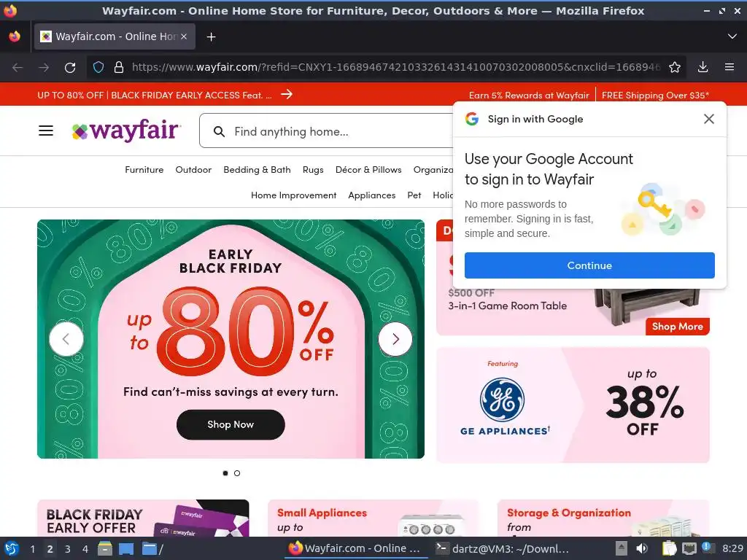Open the Small Appliances card

tap(373, 518)
